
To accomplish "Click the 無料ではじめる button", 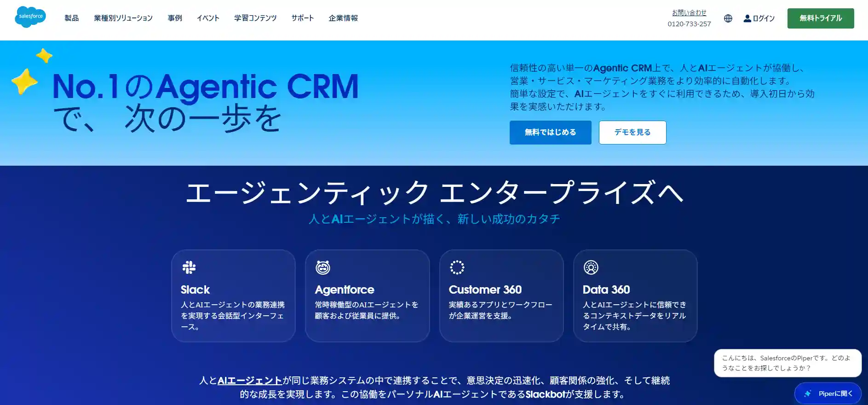I will point(551,133).
